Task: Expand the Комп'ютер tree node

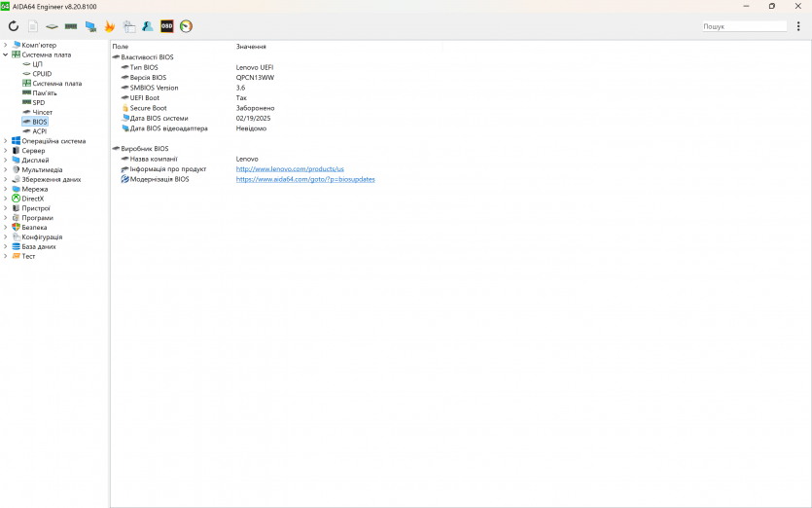Action: click(x=5, y=45)
